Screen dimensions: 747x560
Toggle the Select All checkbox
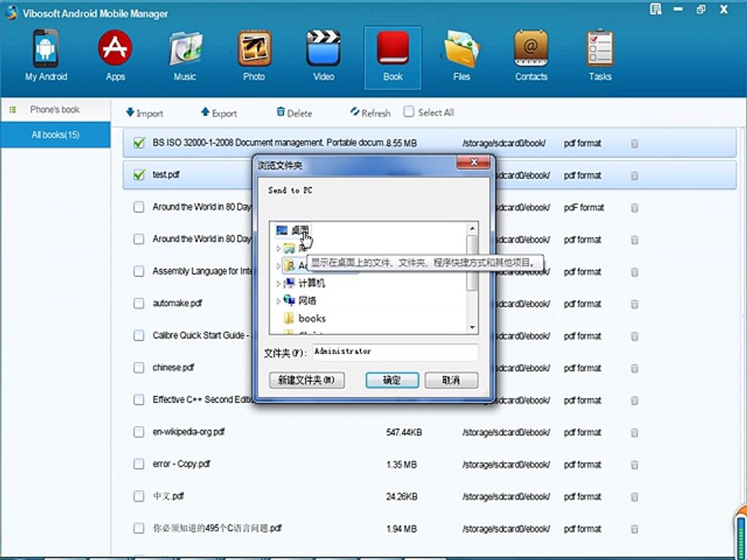(409, 112)
